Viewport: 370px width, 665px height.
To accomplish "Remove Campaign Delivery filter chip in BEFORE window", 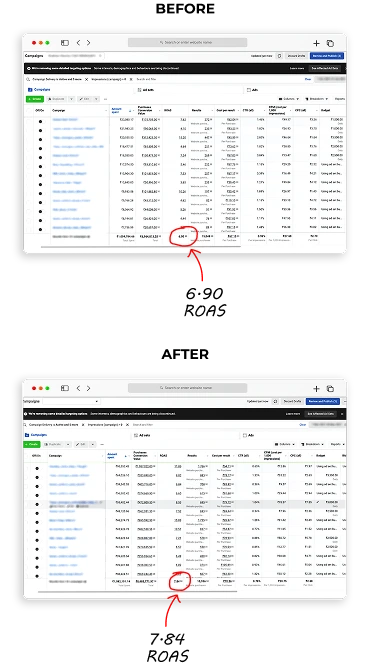I will [87, 79].
